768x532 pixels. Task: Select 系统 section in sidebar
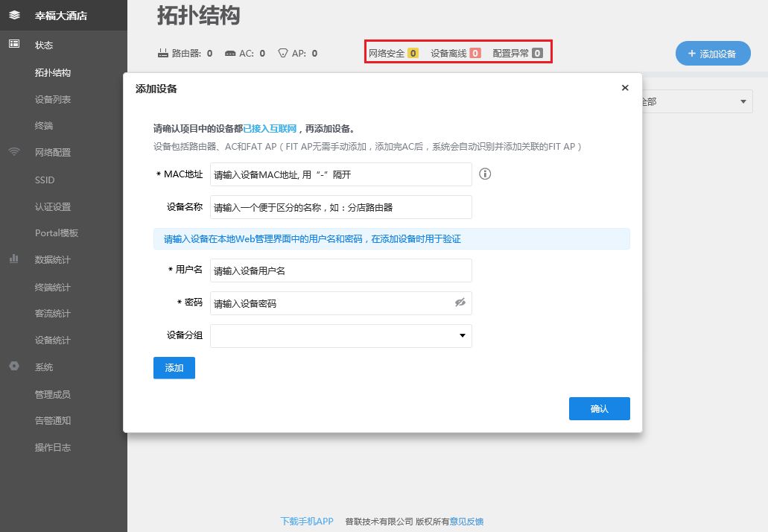44,367
